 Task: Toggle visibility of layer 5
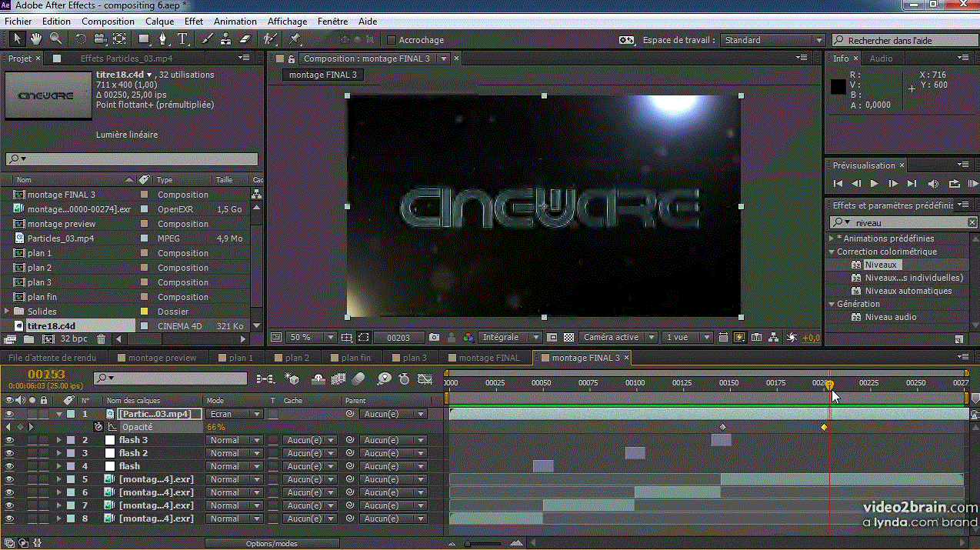(9, 479)
